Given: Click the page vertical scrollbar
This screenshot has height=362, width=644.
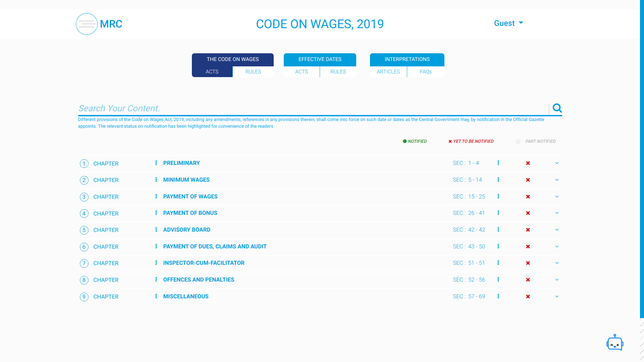Looking at the screenshot, I should pyautogui.click(x=642, y=159).
